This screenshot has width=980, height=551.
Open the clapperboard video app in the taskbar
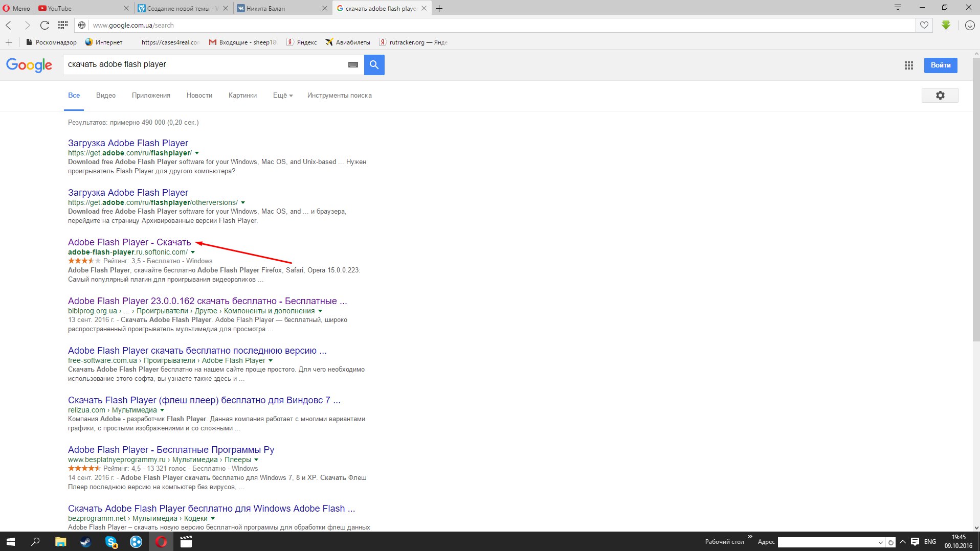coord(186,542)
